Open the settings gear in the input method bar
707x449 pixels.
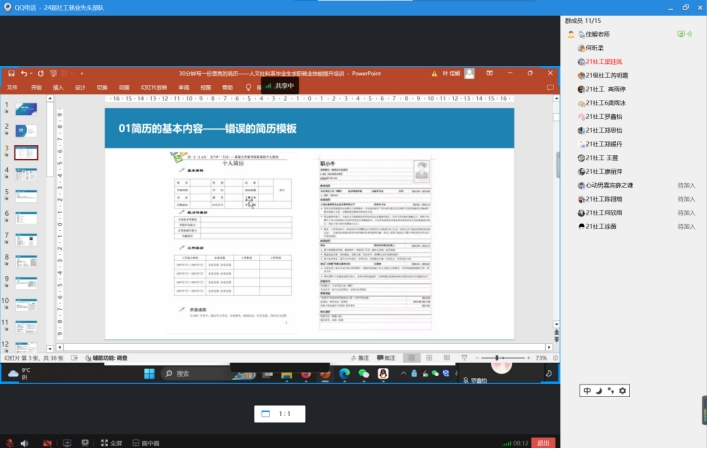click(x=623, y=390)
